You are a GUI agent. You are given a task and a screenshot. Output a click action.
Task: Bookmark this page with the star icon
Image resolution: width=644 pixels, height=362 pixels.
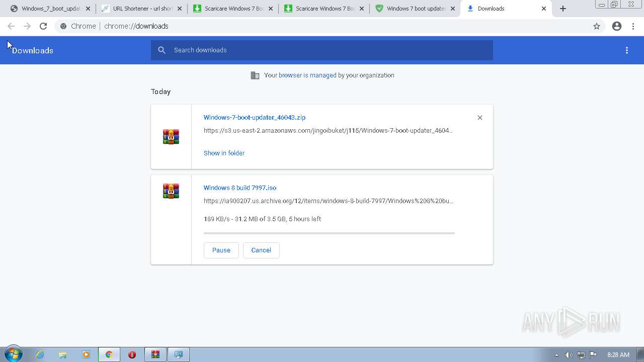click(x=597, y=26)
